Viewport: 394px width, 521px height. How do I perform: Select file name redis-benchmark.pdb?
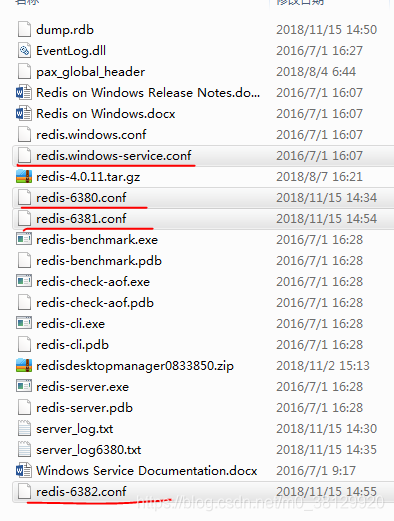pyautogui.click(x=99, y=261)
